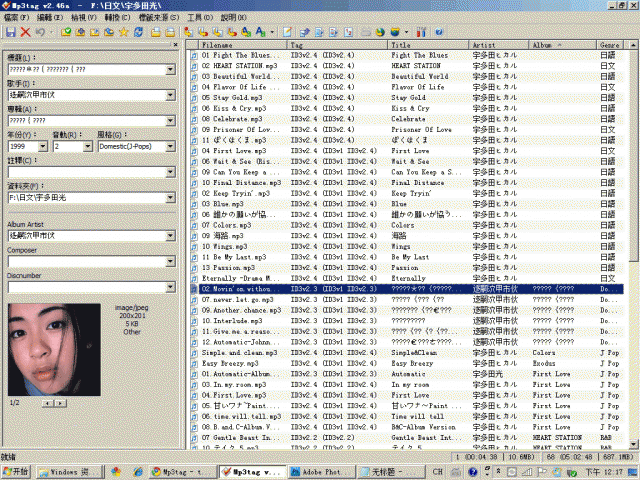640x480 pixels.
Task: Click the Save tag floppy icon
Action: (x=11, y=32)
